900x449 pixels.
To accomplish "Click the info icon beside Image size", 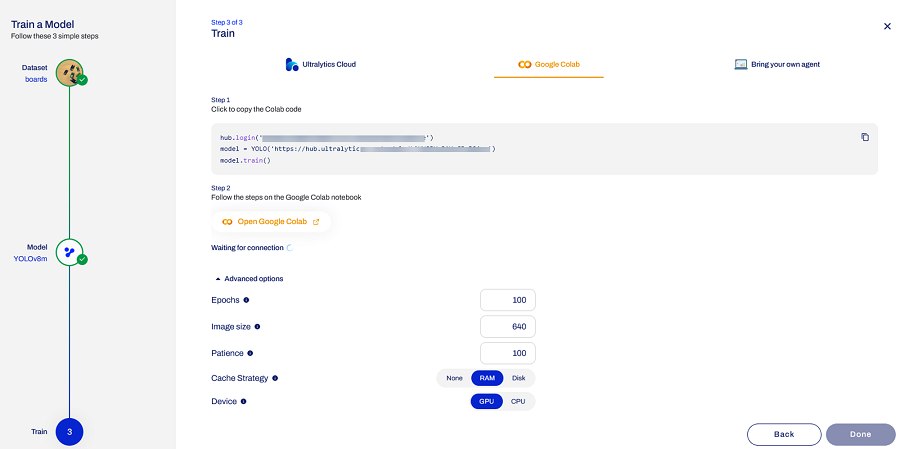I will pyautogui.click(x=258, y=326).
